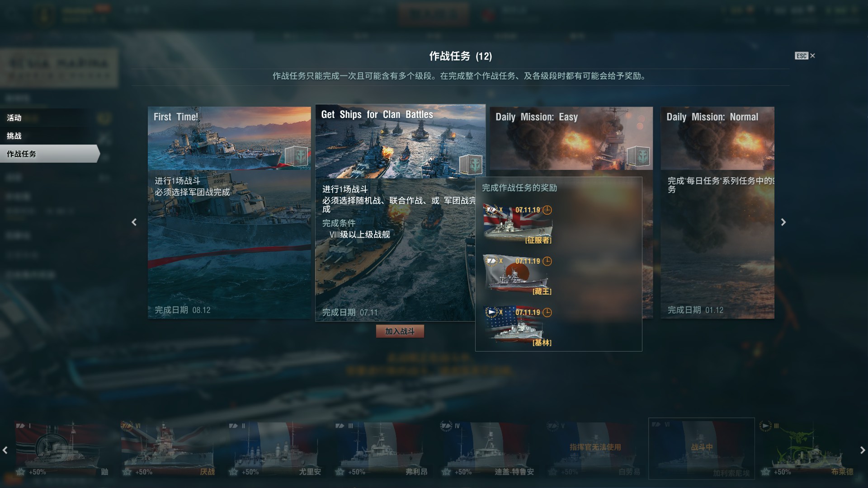Click the 加入战斗 button
868x488 pixels.
click(x=400, y=332)
